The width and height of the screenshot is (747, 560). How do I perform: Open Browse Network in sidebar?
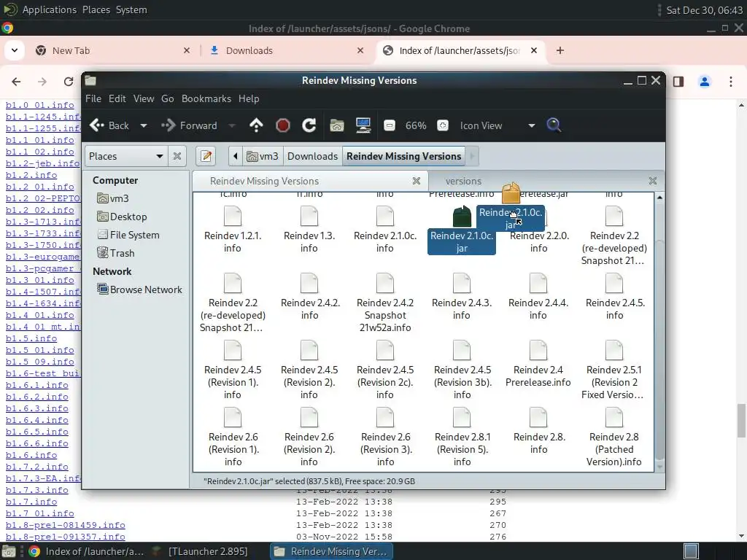click(139, 289)
